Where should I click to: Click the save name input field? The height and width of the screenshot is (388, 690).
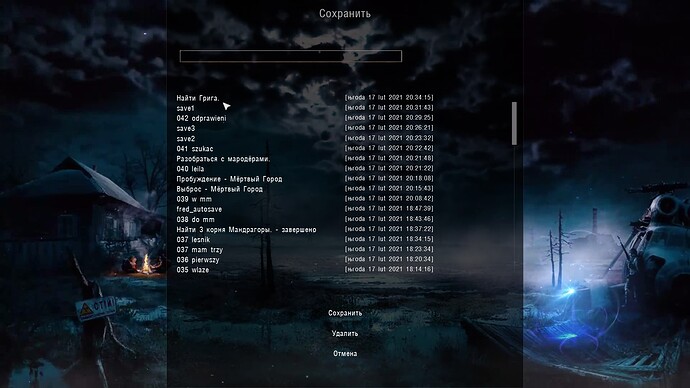[290, 56]
